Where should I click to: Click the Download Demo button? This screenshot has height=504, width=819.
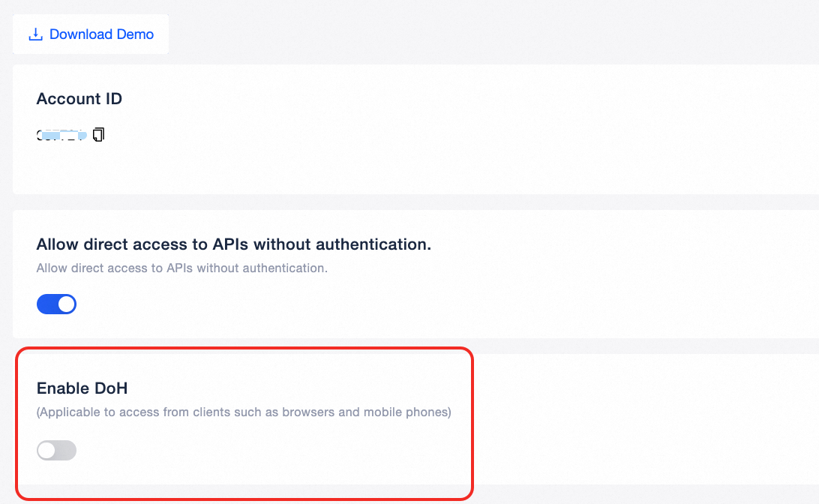tap(90, 34)
